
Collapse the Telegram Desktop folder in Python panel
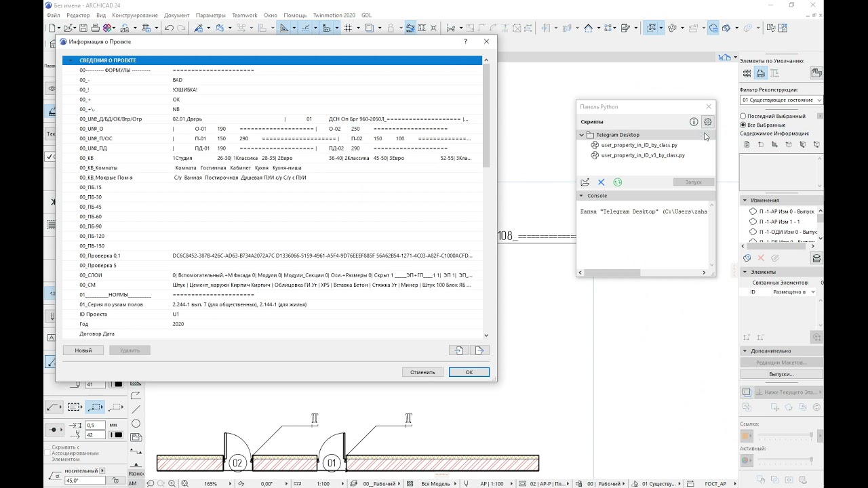(582, 135)
